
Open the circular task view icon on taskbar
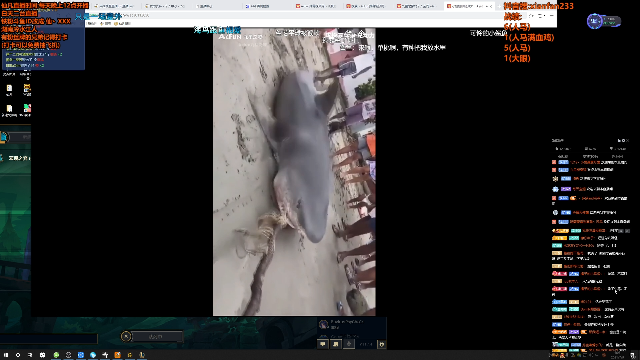pyautogui.click(x=18, y=355)
